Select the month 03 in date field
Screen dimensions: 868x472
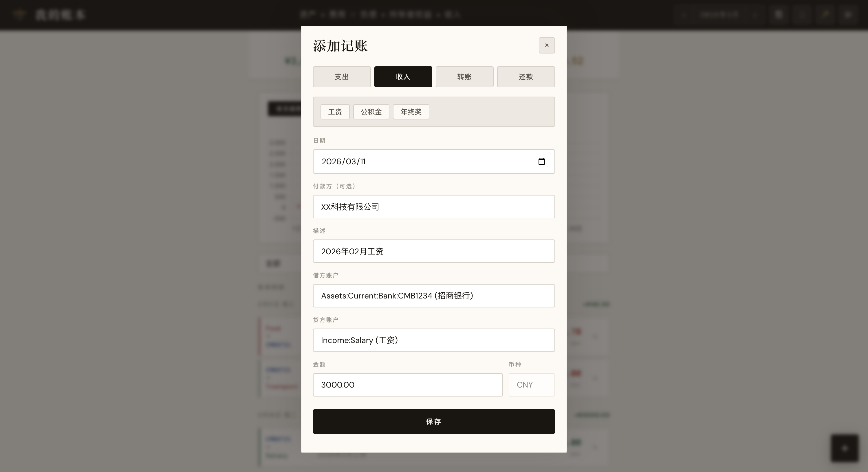[350, 162]
